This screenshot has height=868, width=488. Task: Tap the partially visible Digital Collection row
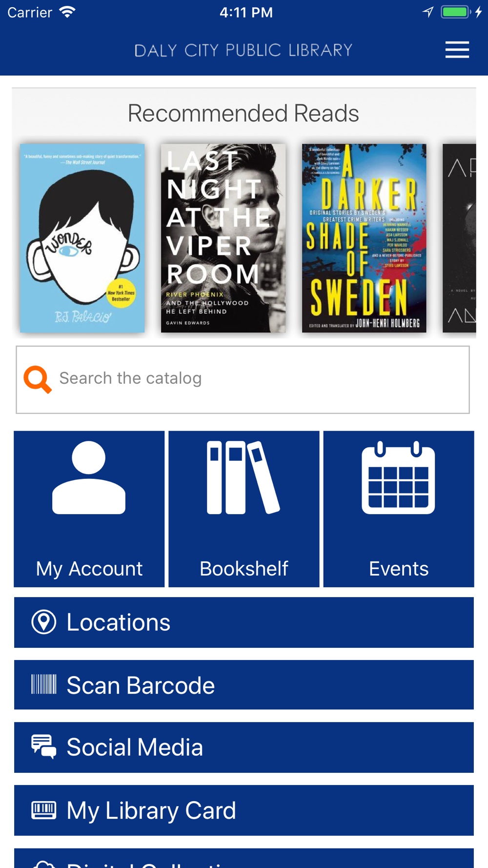pos(244,858)
